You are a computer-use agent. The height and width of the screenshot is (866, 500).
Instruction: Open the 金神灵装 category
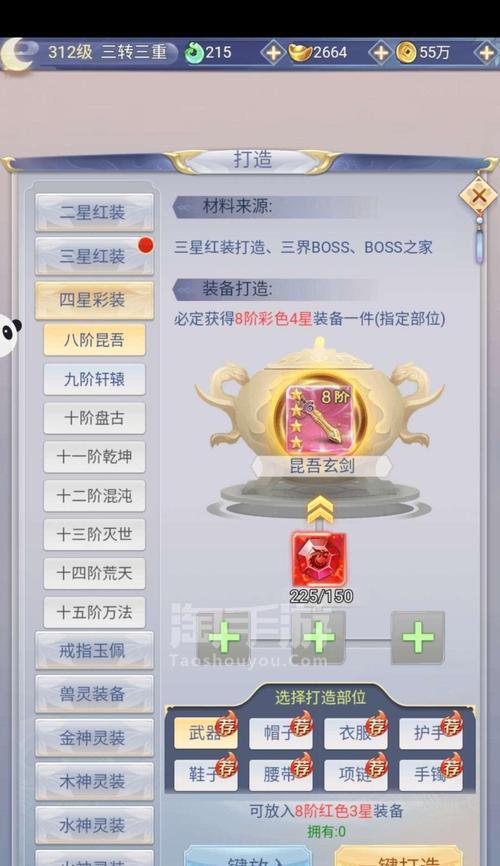pyautogui.click(x=94, y=738)
